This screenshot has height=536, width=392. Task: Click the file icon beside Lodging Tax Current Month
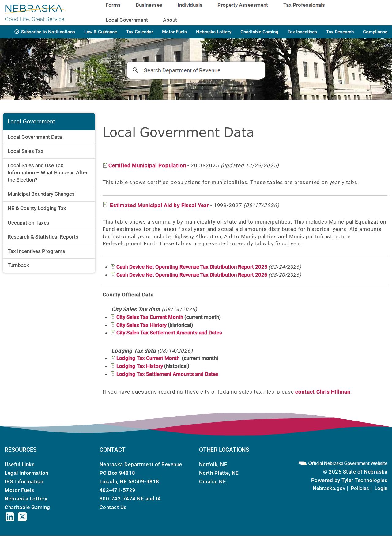click(113, 358)
